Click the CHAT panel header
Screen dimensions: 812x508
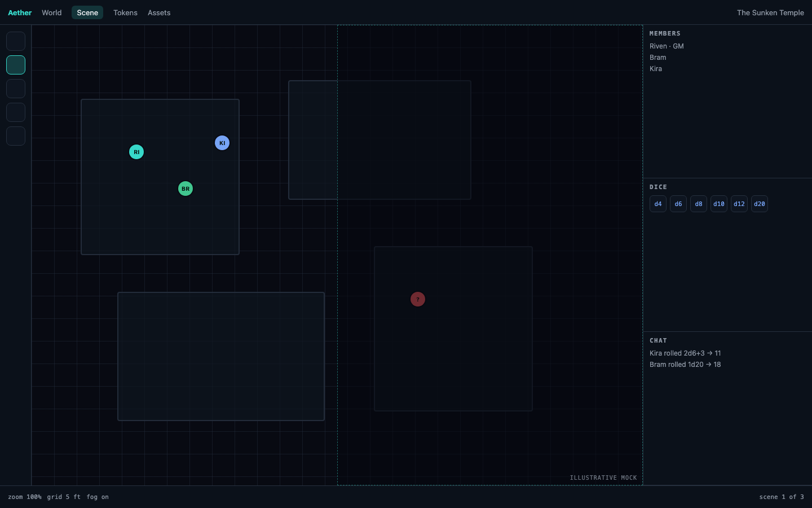658,340
